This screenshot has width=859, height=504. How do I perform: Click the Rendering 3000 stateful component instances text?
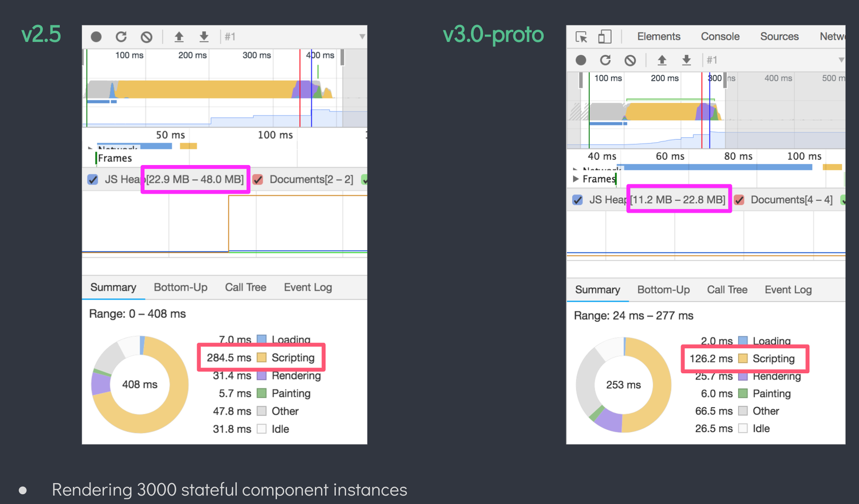[x=229, y=490]
